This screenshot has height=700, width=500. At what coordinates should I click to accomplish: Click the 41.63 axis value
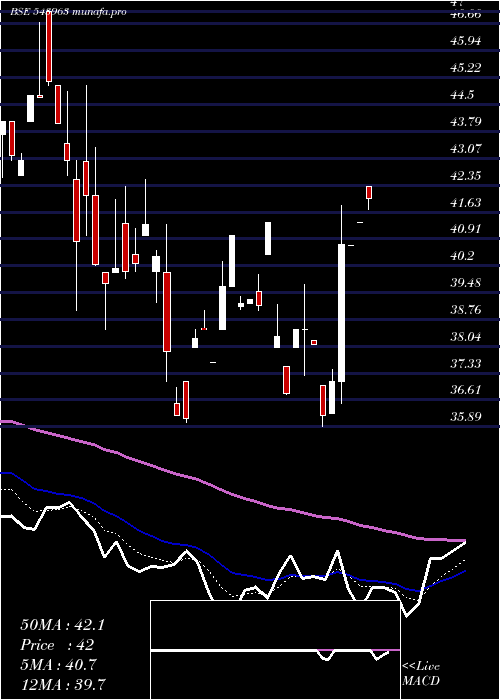click(x=466, y=203)
